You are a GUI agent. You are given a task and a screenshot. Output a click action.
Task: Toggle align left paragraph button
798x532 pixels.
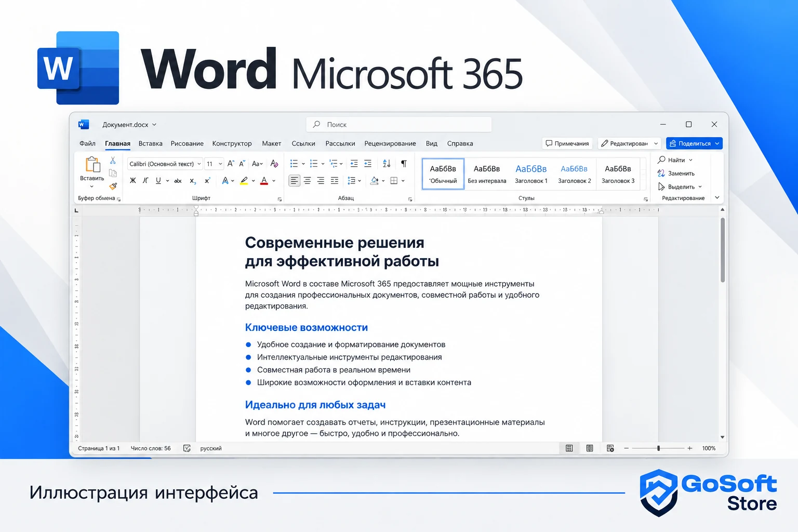pyautogui.click(x=295, y=181)
